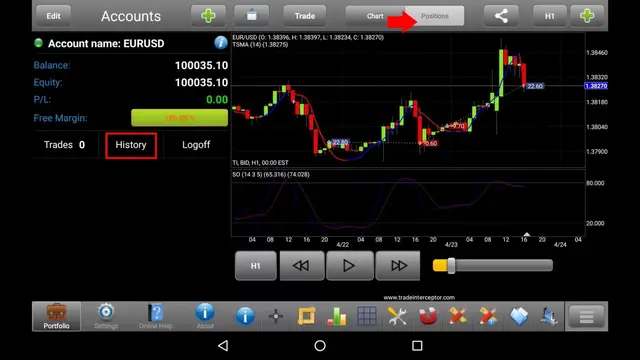Screen dimensions: 640x360
Task: Click the playback speed slider handle
Action: point(451,266)
